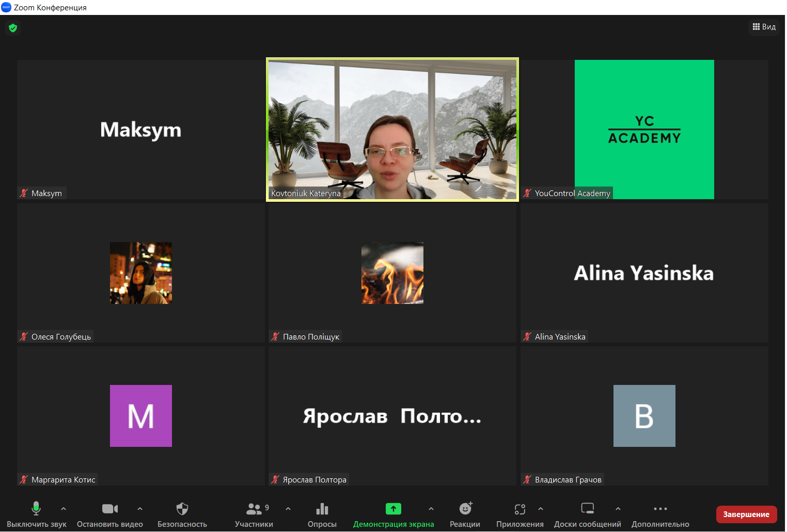This screenshot has height=532, width=787.
Task: Select Kovtoniuk Kateryna's video tile
Action: pos(392,129)
